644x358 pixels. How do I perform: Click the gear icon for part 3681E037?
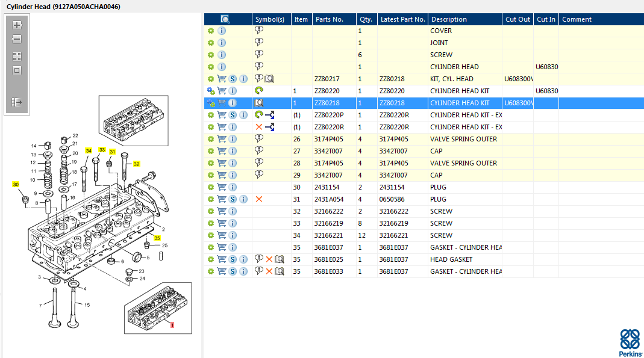[x=211, y=247]
